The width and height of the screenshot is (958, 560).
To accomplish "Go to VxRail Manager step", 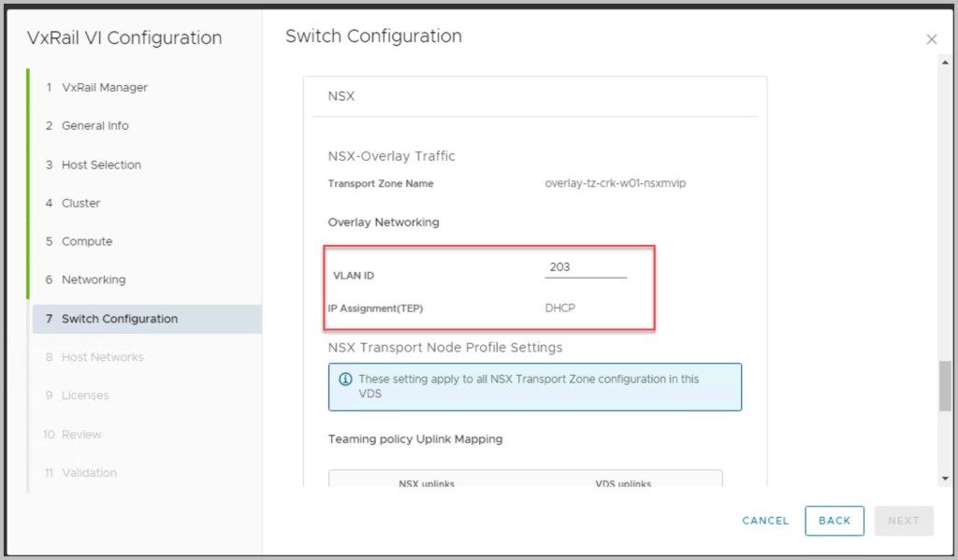I will [104, 87].
